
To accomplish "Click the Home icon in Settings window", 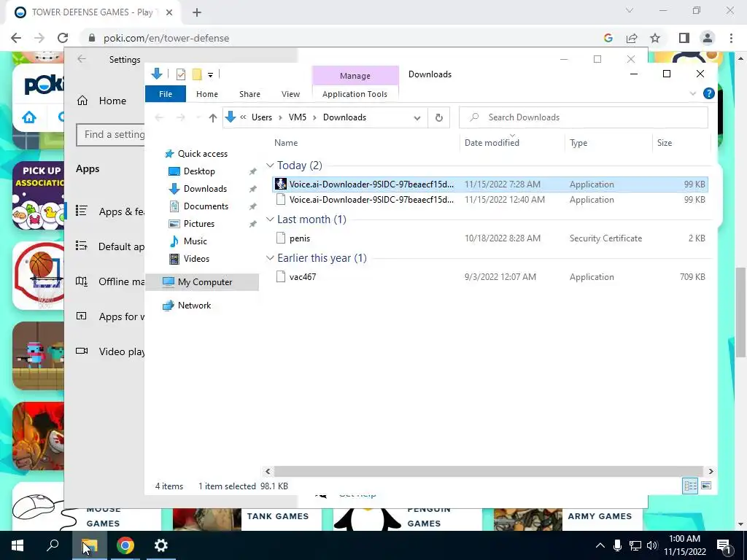I will pyautogui.click(x=82, y=101).
